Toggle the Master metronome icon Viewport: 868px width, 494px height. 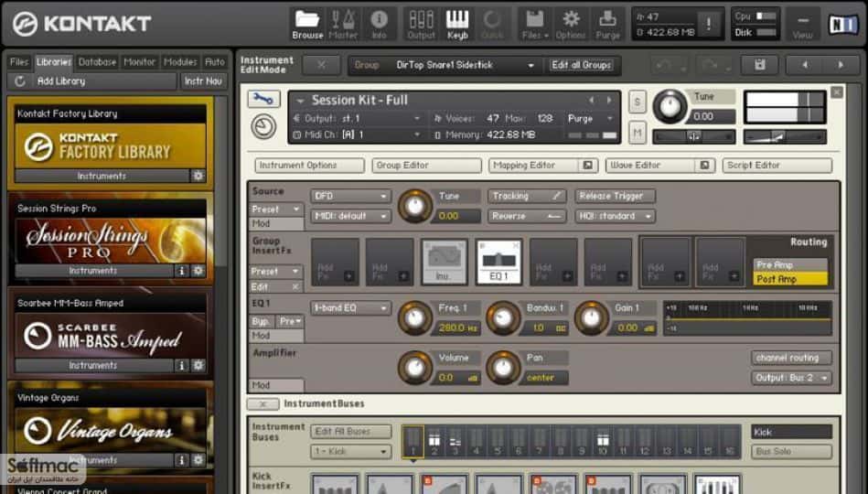[343, 25]
